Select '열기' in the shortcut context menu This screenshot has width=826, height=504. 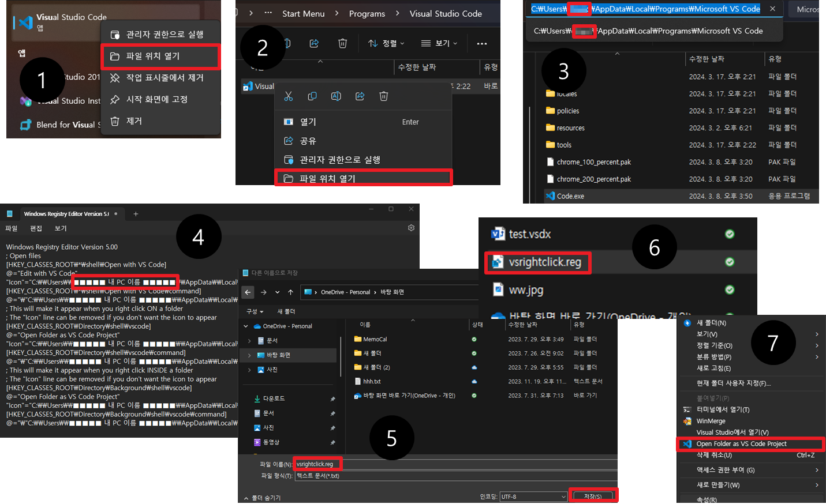[x=363, y=122]
